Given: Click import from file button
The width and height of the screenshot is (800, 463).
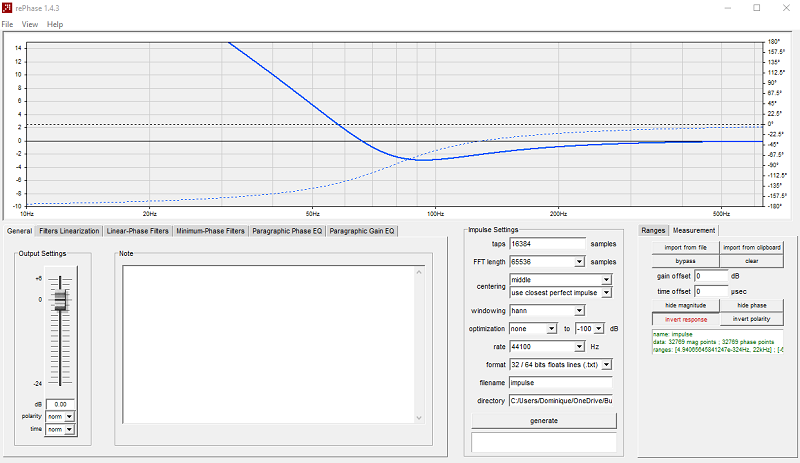Looking at the screenshot, I should (685, 247).
